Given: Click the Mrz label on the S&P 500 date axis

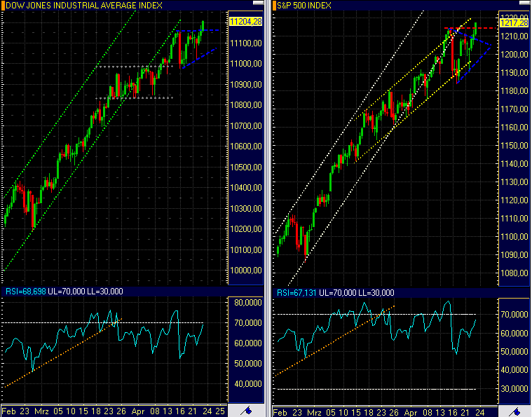Looking at the screenshot, I should 314,413.
